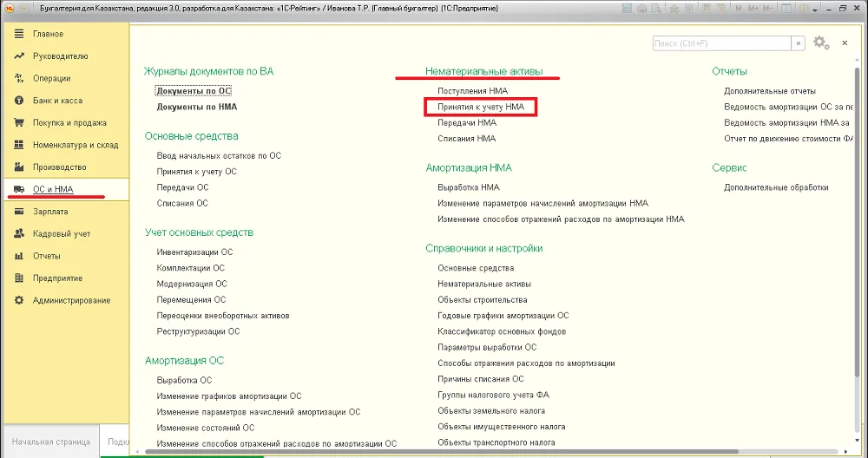This screenshot has height=458, width=868.
Task: Open Ввод начальных остатков по ОС
Action: pos(219,156)
